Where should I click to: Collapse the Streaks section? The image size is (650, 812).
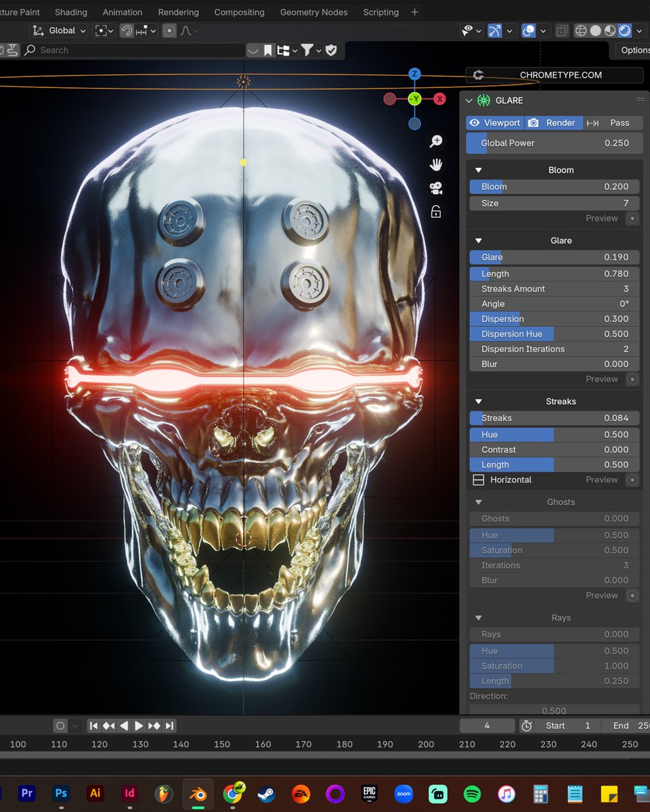478,401
